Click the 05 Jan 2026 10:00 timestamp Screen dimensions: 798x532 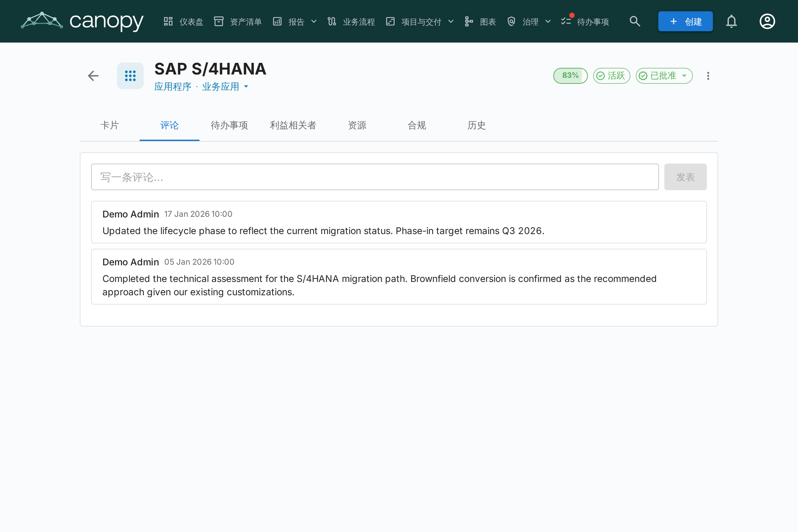click(x=199, y=262)
